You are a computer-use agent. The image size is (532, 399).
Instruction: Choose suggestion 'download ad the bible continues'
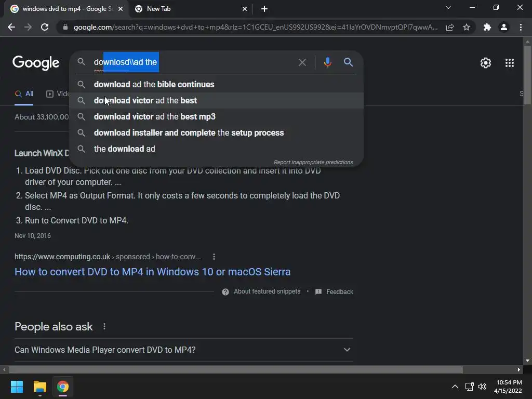point(217,85)
